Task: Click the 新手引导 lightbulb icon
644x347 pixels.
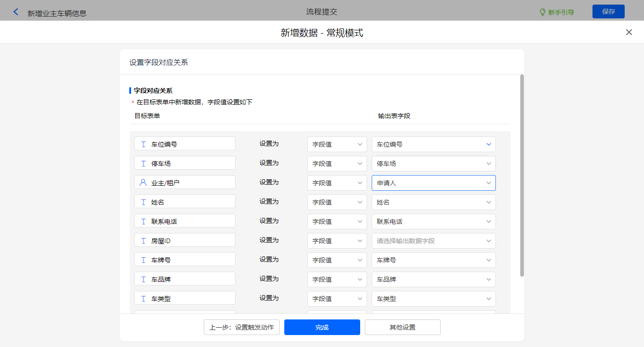Action: pos(542,12)
